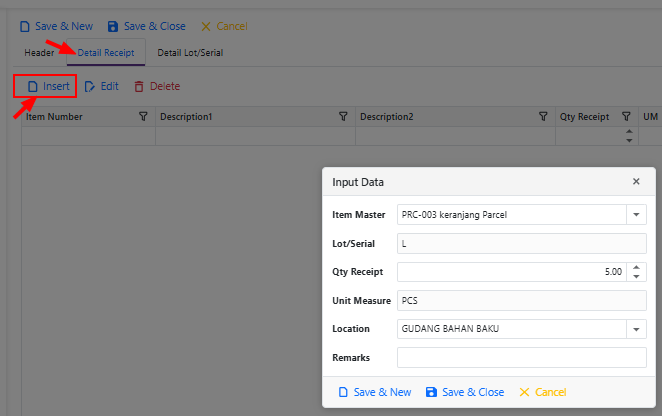Click the Item Master field showing PRC-003
Screen dimensions: 662x416
512,215
